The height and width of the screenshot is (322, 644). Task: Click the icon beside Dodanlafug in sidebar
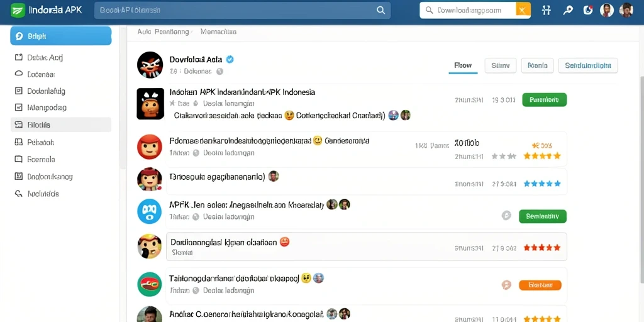pyautogui.click(x=18, y=91)
